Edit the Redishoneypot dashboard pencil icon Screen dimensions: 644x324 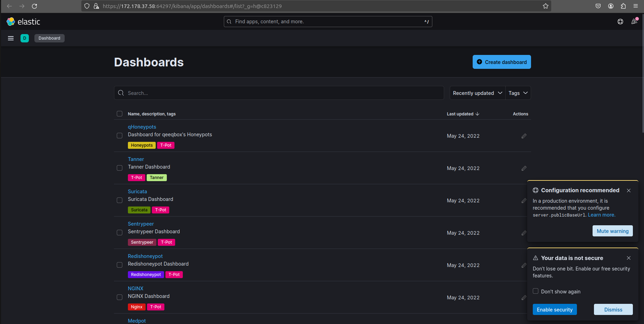coord(524,265)
